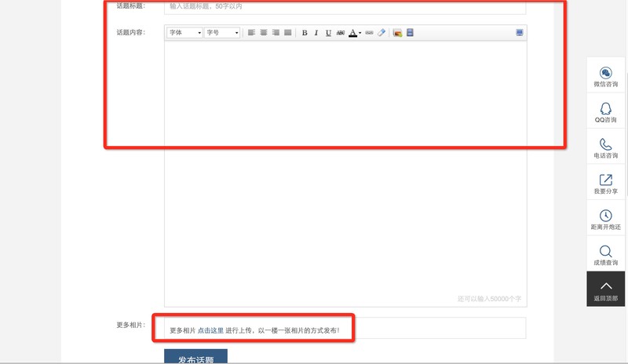This screenshot has width=628, height=364.
Task: Open the 字体 font dropdown
Action: tap(184, 33)
